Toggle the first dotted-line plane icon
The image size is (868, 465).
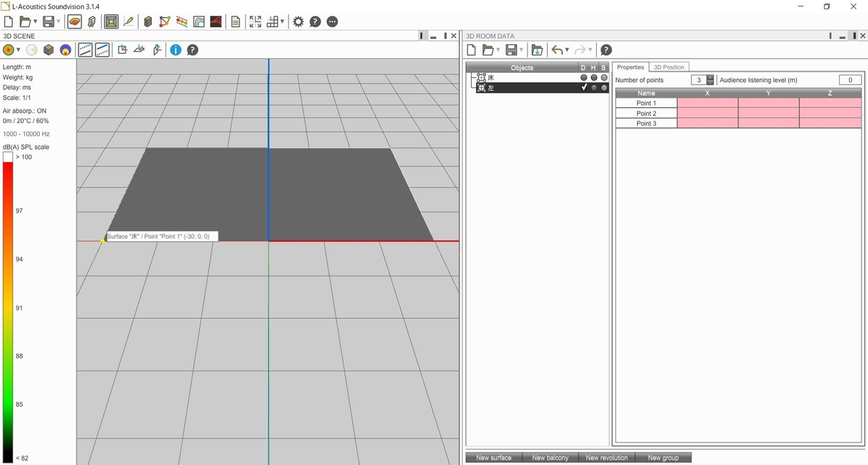(x=85, y=50)
